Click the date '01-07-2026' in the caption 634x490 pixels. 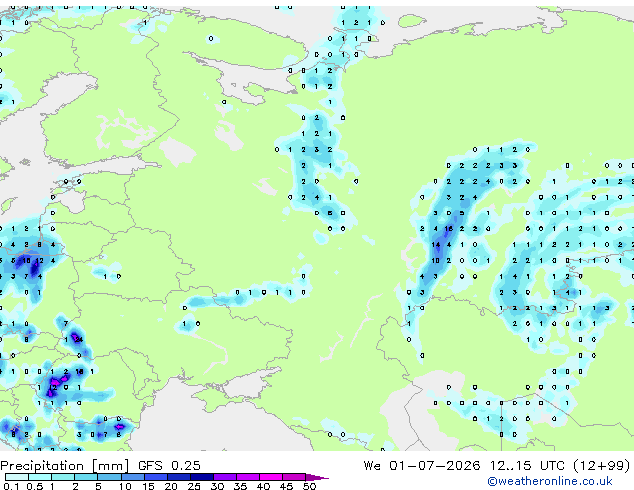coord(435,466)
